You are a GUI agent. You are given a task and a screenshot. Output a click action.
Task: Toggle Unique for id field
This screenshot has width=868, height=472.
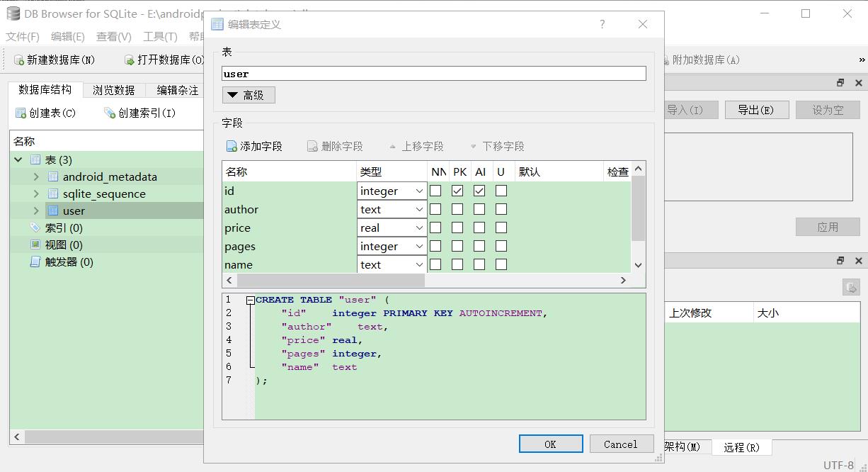click(x=501, y=191)
